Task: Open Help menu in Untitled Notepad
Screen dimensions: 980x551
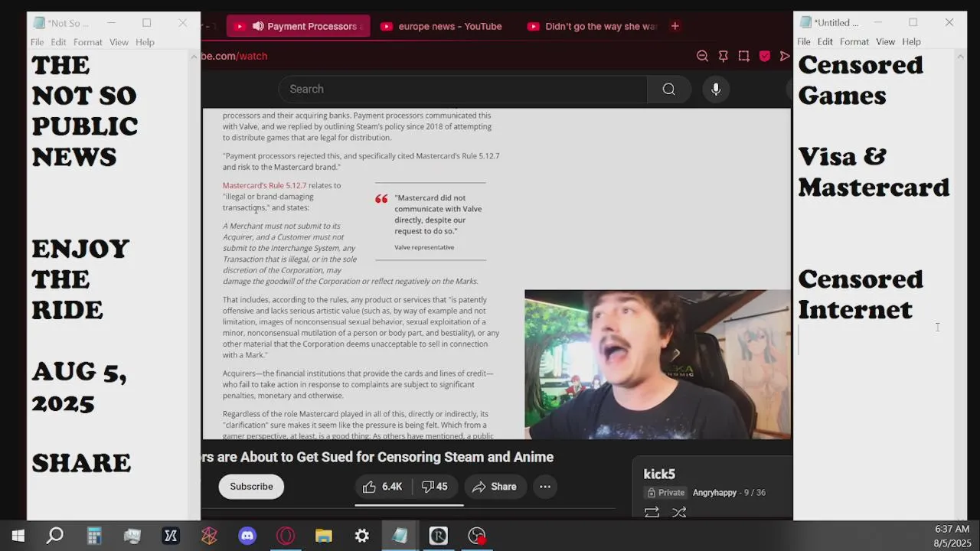Action: [x=911, y=42]
